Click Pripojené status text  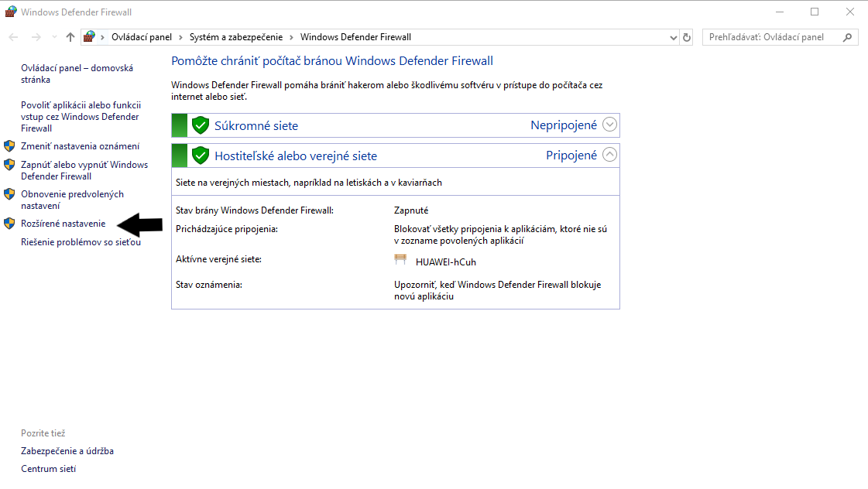571,156
